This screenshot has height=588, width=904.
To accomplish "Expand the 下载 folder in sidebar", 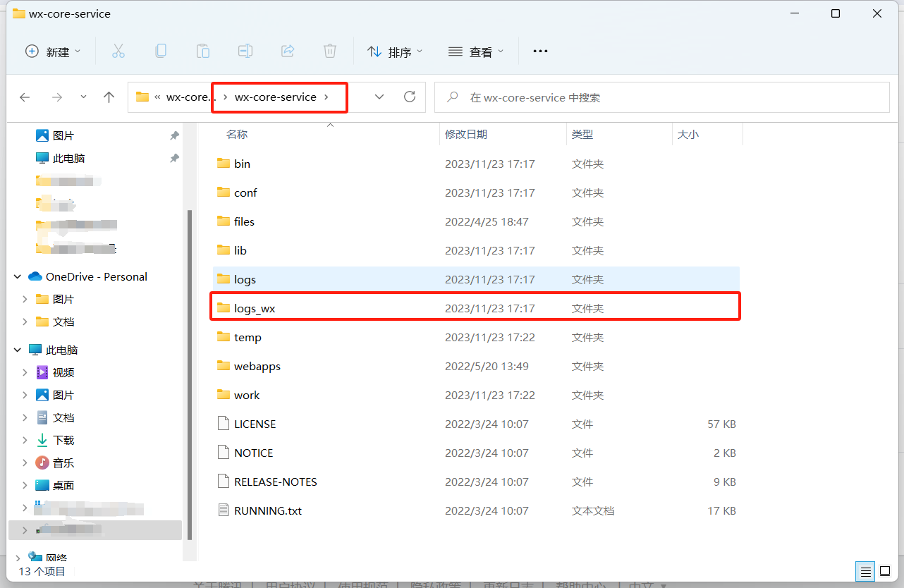I will pos(25,441).
